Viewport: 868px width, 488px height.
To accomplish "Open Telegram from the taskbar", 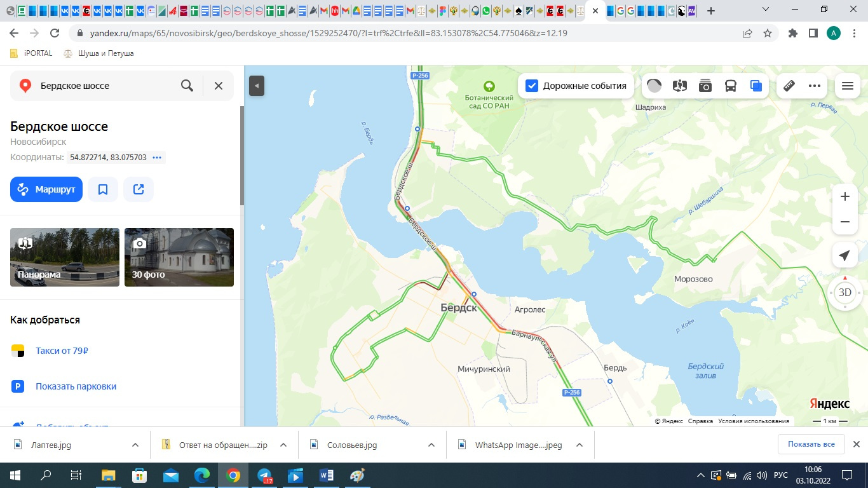I will (x=264, y=475).
